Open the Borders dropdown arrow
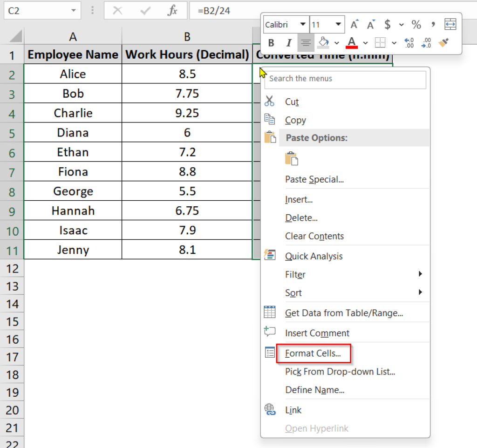 click(x=393, y=42)
